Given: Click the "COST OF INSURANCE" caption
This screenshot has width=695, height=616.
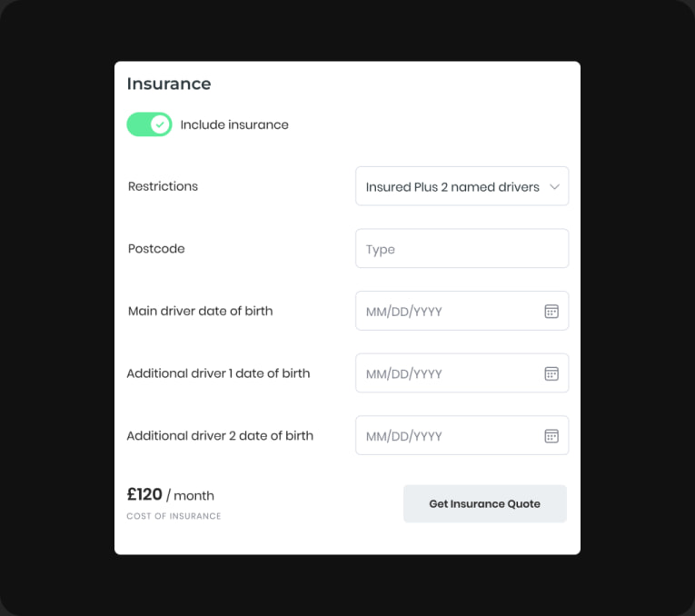Looking at the screenshot, I should tap(174, 516).
